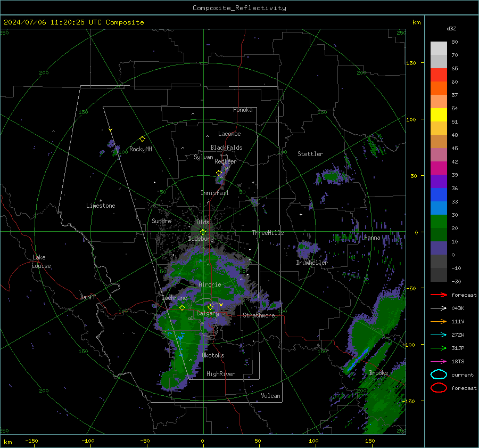Select the Drumheller label

pyautogui.click(x=312, y=263)
